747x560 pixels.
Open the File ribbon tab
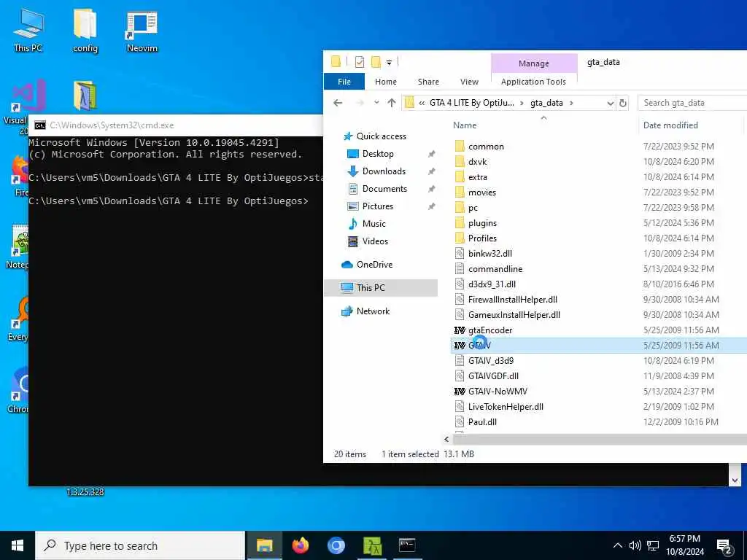tap(344, 82)
